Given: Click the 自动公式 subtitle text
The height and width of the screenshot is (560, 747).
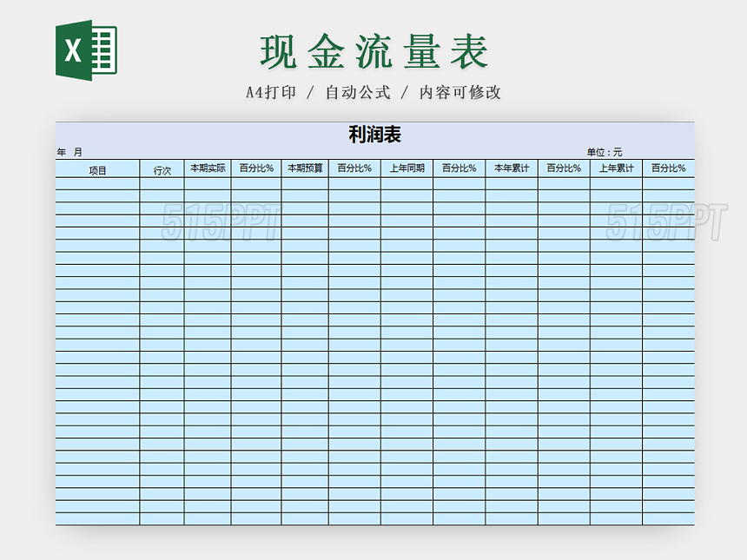Looking at the screenshot, I should coord(358,92).
